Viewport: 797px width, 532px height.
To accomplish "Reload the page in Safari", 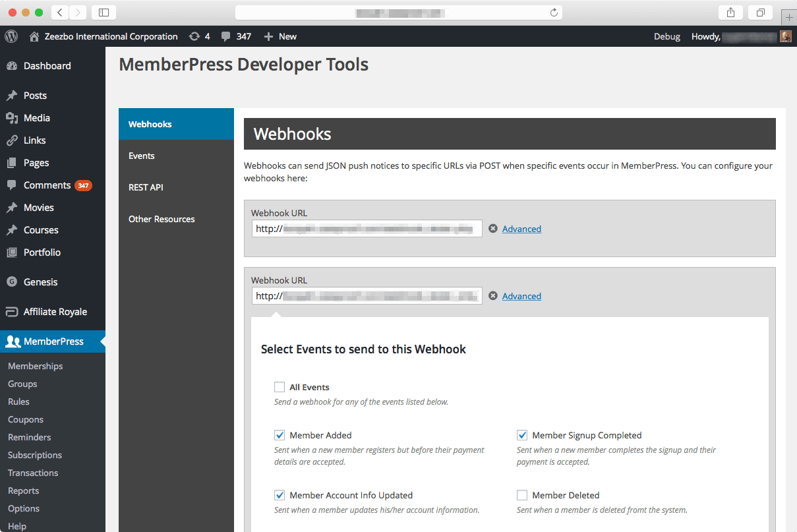I will tap(554, 13).
